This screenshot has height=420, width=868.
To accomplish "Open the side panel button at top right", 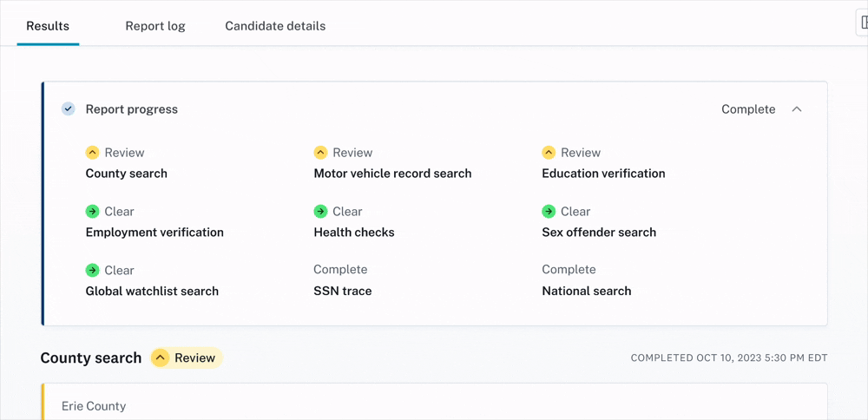I will (862, 23).
